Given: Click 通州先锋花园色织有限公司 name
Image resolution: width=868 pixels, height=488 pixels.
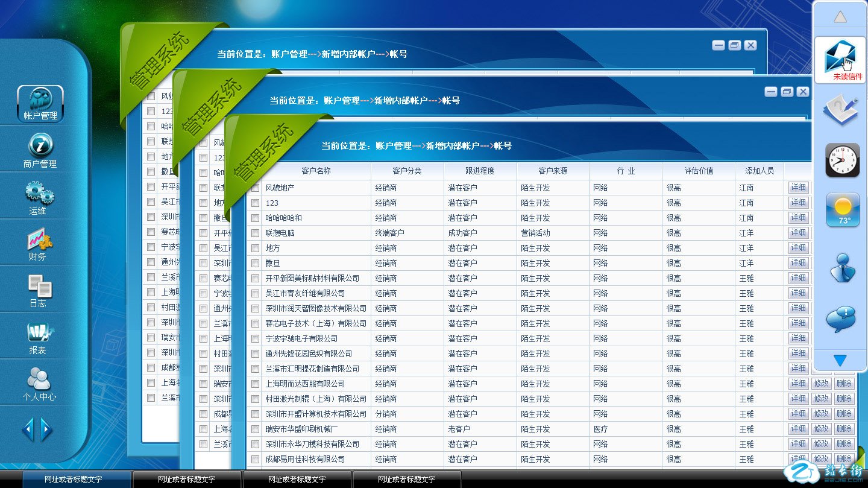Looking at the screenshot, I should (309, 354).
